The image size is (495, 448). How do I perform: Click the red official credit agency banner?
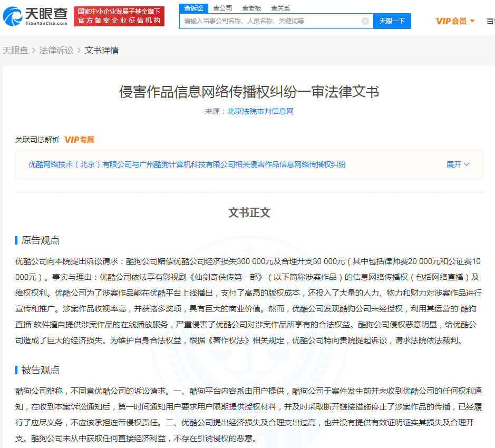pyautogui.click(x=119, y=16)
